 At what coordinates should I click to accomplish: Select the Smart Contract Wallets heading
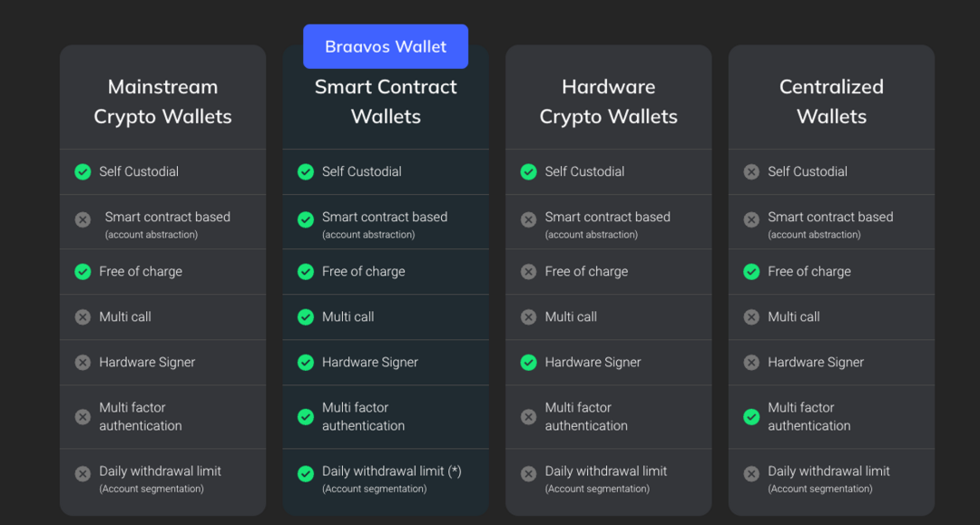point(386,102)
